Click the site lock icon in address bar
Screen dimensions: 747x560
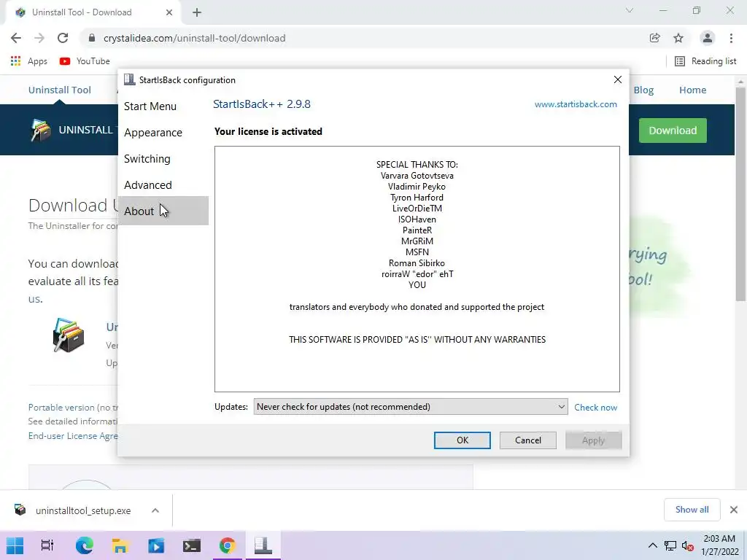pos(92,38)
